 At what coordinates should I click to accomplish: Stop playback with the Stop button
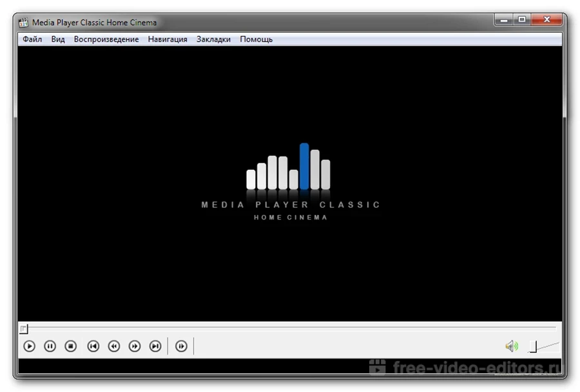click(x=71, y=346)
